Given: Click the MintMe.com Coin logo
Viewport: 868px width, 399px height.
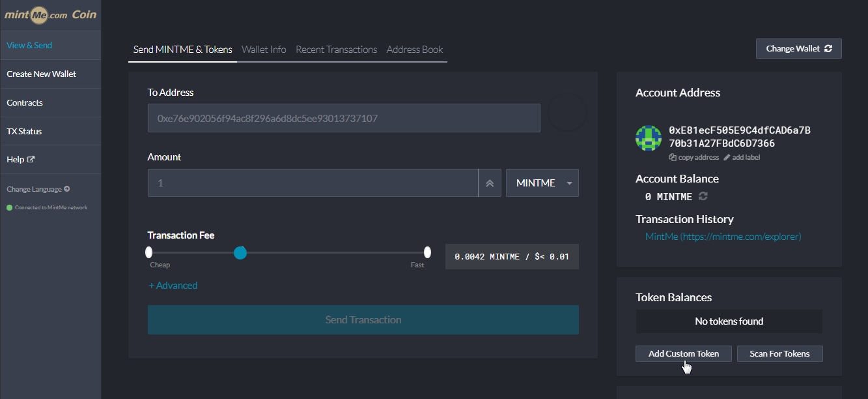Looking at the screenshot, I should click(x=50, y=15).
